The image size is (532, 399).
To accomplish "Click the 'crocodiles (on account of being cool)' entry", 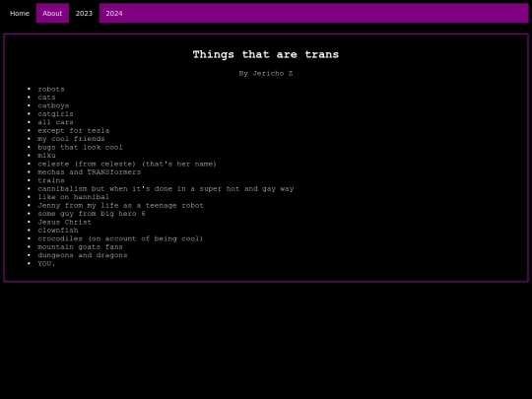I will point(120,238).
